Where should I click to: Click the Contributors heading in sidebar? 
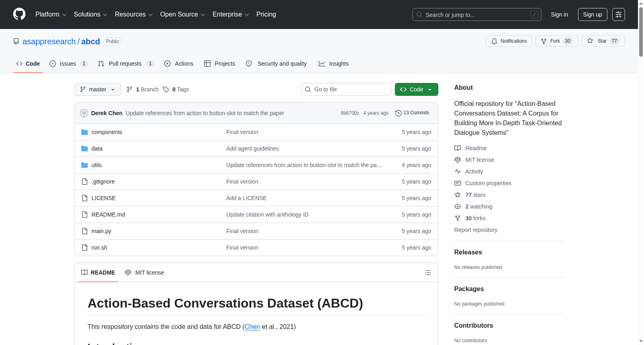coord(474,326)
